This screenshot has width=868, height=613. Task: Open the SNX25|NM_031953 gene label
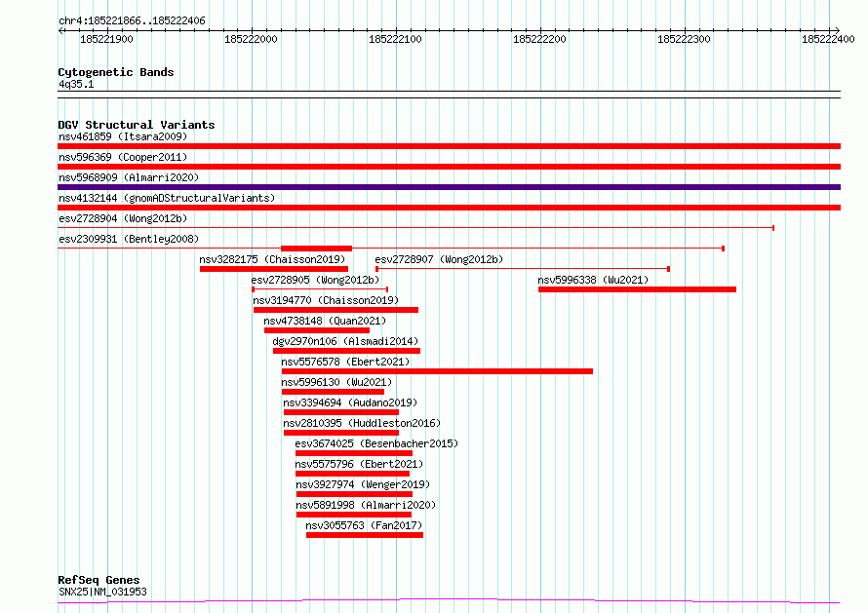103,592
